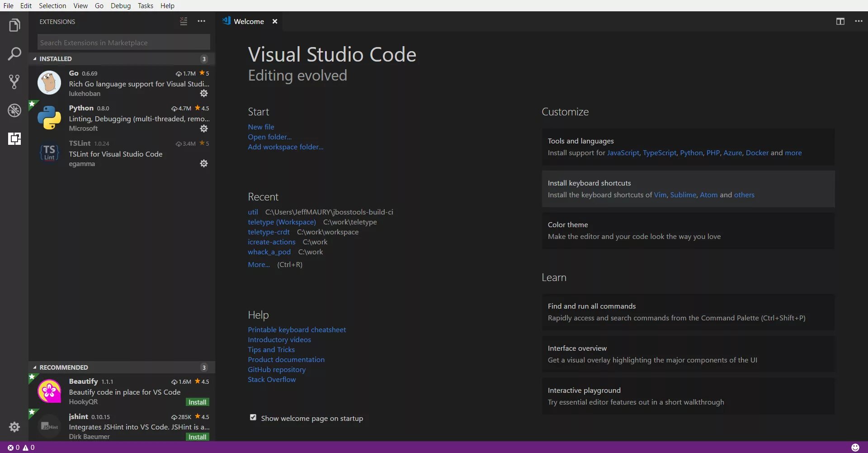Click the split editor icon
The width and height of the screenshot is (868, 453).
click(x=840, y=21)
